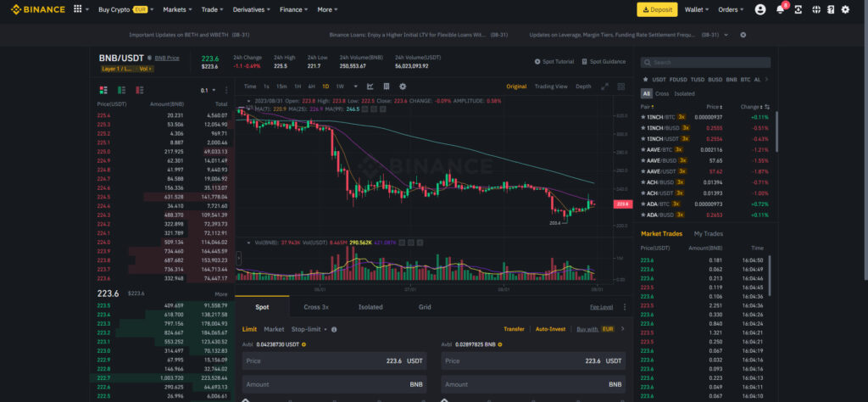This screenshot has height=402, width=868.
Task: Expand chart to fullscreen icon
Action: (x=605, y=87)
